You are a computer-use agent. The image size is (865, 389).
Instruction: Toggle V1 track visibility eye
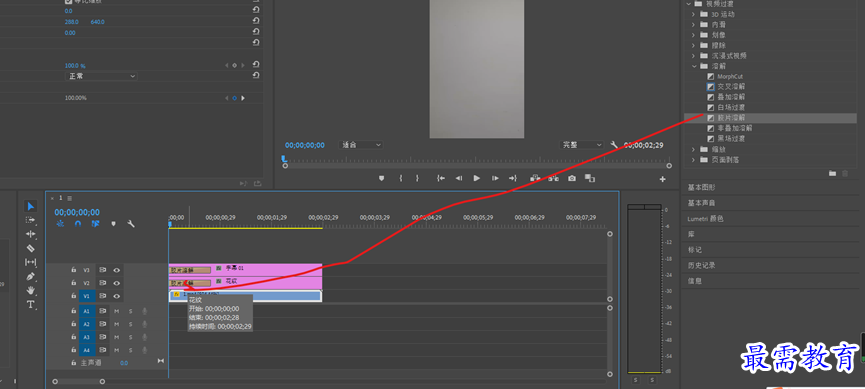coord(117,296)
